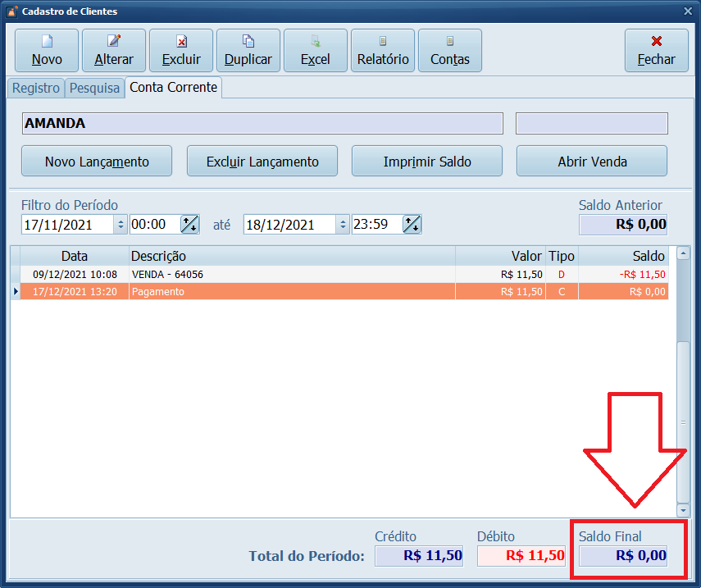The height and width of the screenshot is (588, 701).
Task: Switch to the Registro tab
Action: click(36, 88)
